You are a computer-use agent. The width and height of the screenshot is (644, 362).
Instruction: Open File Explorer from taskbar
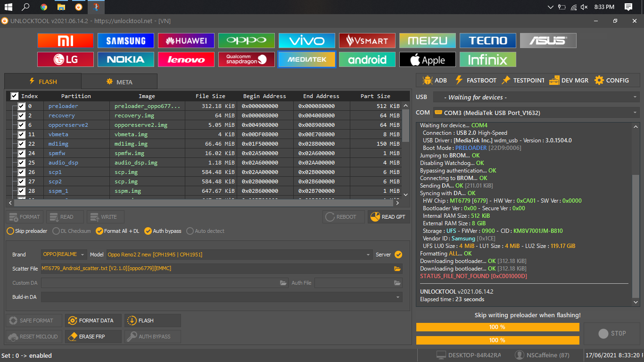pos(61,7)
